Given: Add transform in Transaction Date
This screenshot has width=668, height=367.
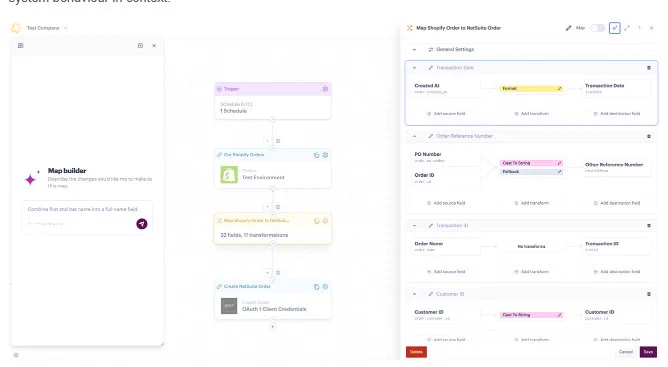Looking at the screenshot, I should 531,114.
